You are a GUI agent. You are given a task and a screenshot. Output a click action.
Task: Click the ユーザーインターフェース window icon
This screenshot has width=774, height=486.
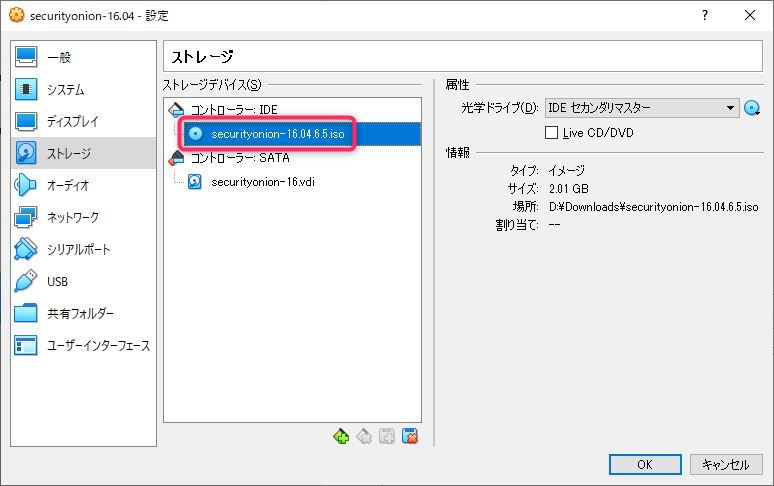[26, 345]
